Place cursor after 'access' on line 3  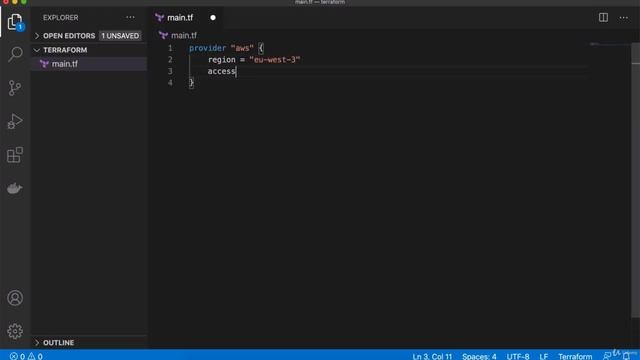click(x=236, y=71)
